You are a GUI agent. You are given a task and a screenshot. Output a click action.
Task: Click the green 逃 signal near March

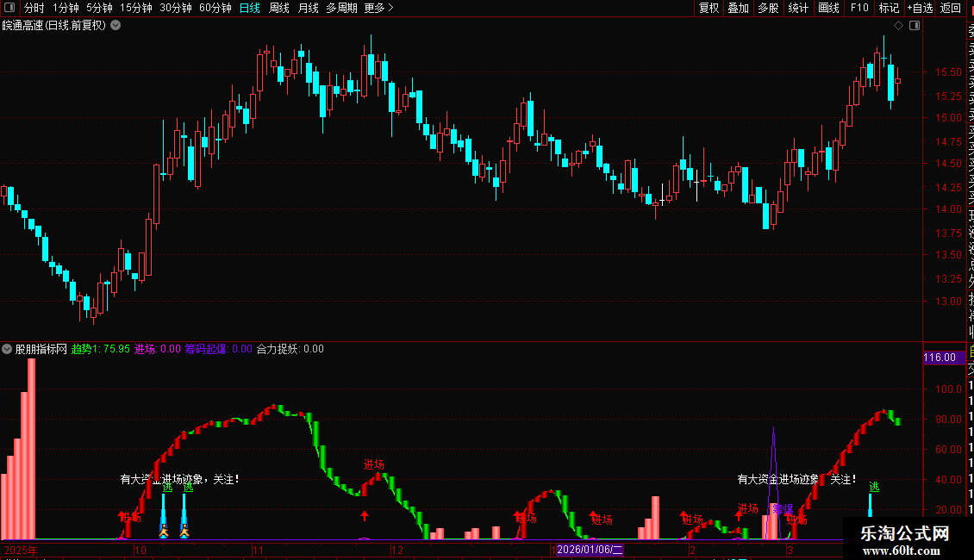click(x=874, y=488)
